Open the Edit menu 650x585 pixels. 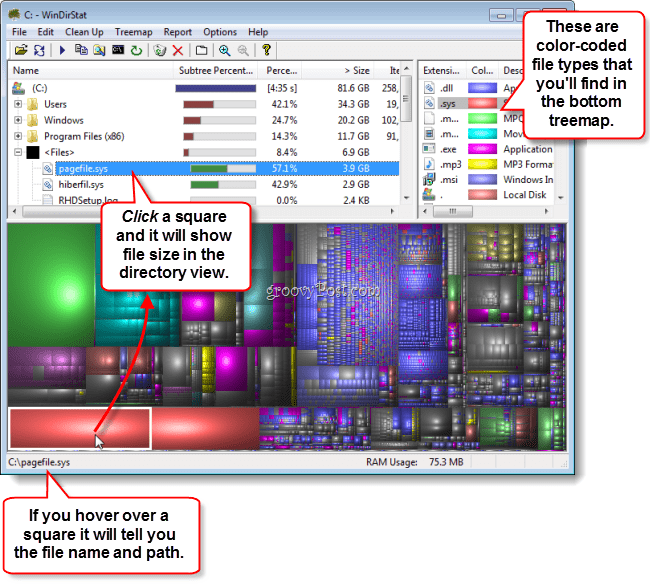[x=45, y=32]
